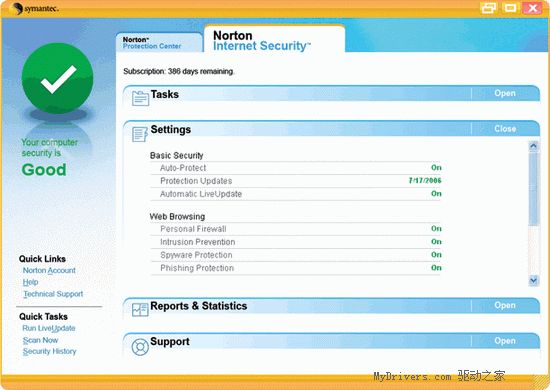
Task: Click the Tasks clipboard icon
Action: pos(140,98)
